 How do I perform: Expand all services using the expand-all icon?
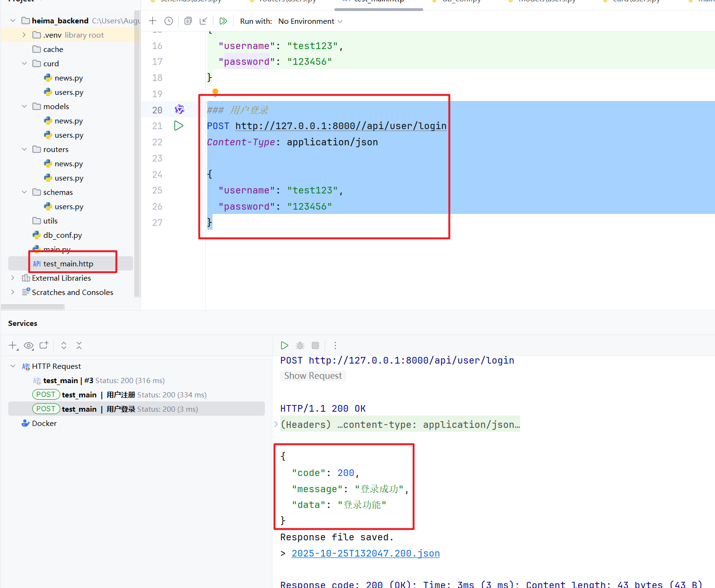point(64,345)
